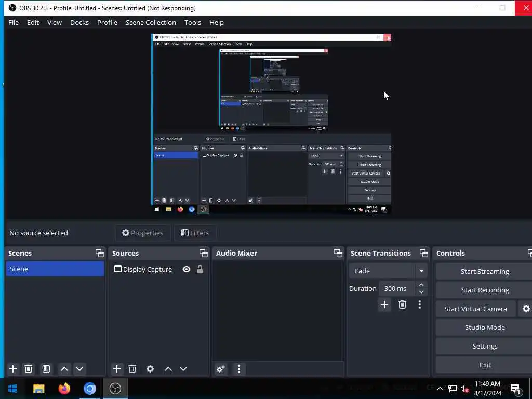Open transition properties three-dot menu

tap(420, 304)
